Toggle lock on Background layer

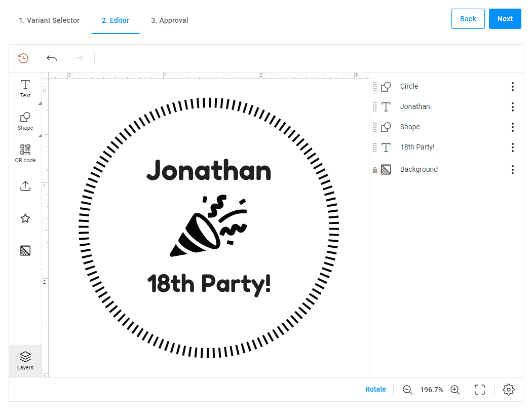pos(375,170)
